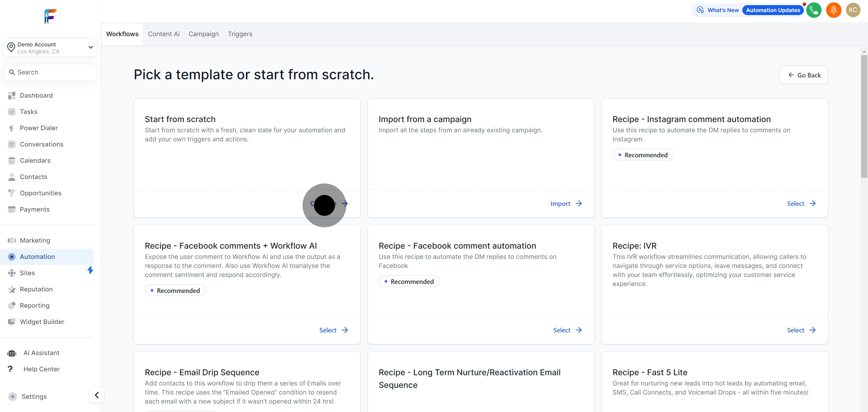
Task: Click the sidebar Search field
Action: pyautogui.click(x=51, y=72)
